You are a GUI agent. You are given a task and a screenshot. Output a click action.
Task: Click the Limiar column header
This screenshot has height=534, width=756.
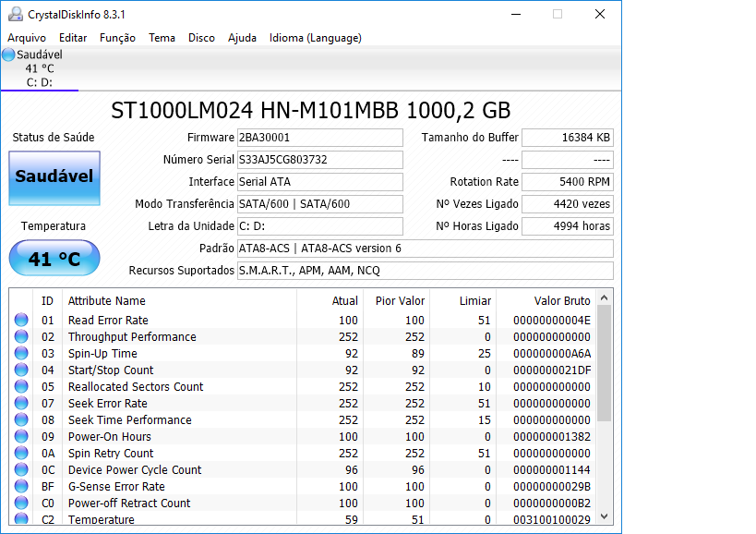pyautogui.click(x=462, y=301)
